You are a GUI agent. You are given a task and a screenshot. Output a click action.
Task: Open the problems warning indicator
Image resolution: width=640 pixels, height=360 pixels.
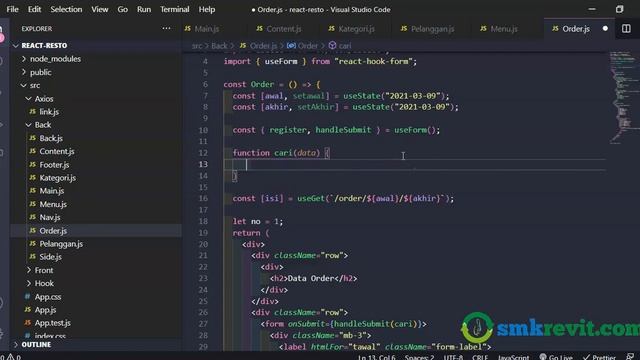[x=11, y=357]
